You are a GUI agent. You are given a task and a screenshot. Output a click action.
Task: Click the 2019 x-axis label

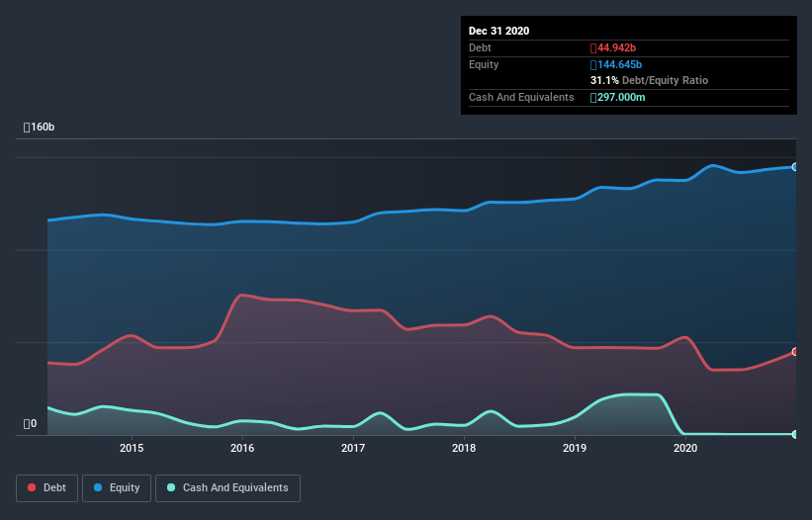pyautogui.click(x=575, y=448)
